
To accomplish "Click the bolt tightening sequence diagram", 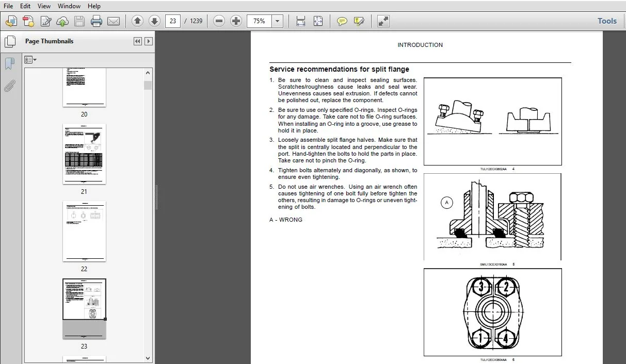I will (492, 312).
